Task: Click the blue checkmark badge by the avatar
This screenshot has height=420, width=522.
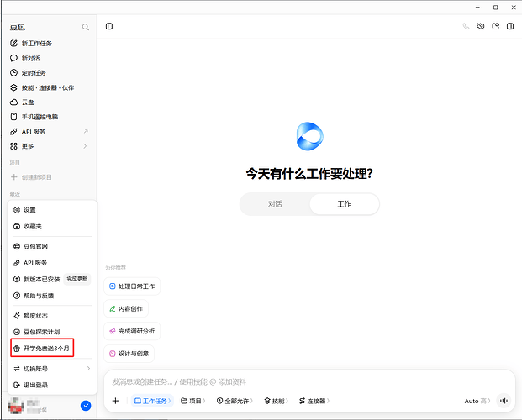Action: click(86, 406)
